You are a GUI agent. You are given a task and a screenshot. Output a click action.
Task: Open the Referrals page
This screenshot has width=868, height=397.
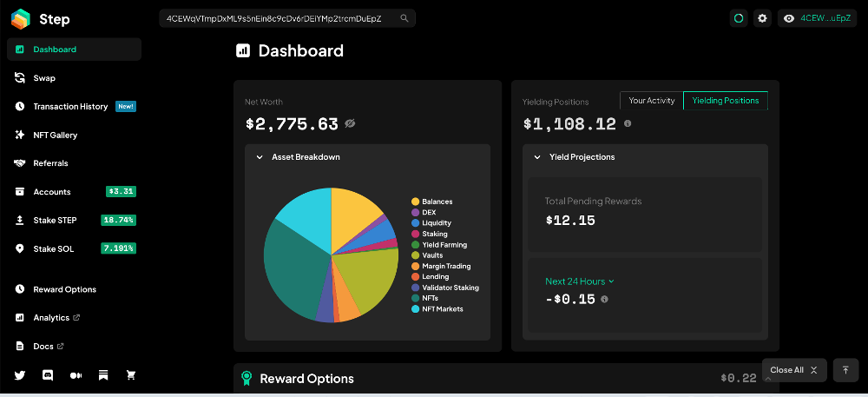coord(50,163)
